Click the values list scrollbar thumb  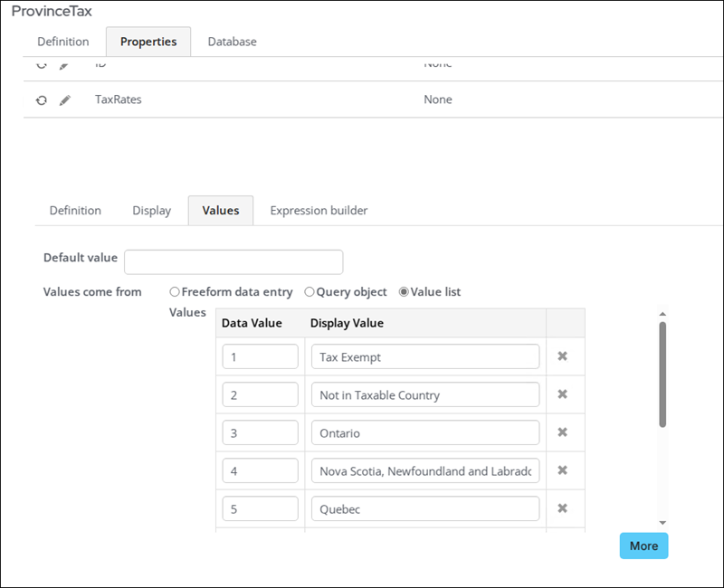[662, 375]
